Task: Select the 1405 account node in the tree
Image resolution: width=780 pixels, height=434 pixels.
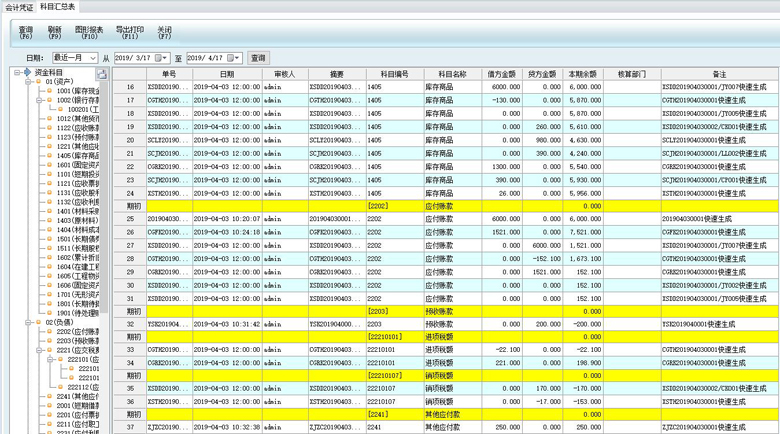Action: tap(77, 156)
